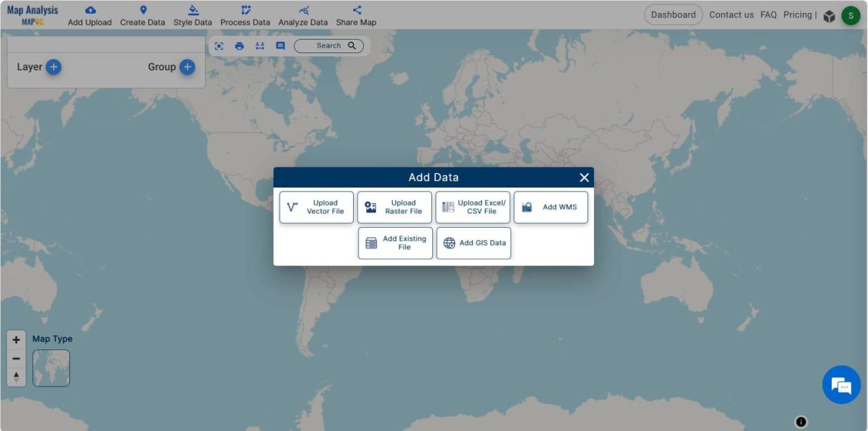Choose Upload Vector File option

pos(316,207)
